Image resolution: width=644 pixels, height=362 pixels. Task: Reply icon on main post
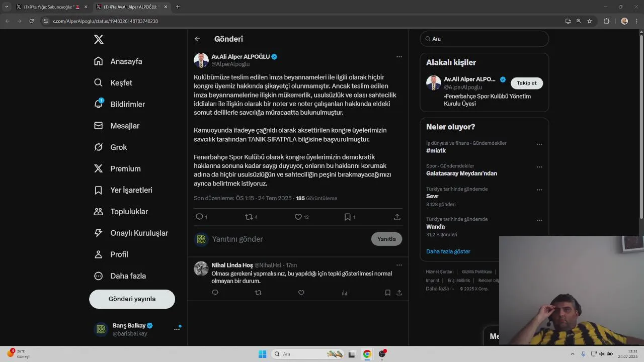click(x=199, y=217)
